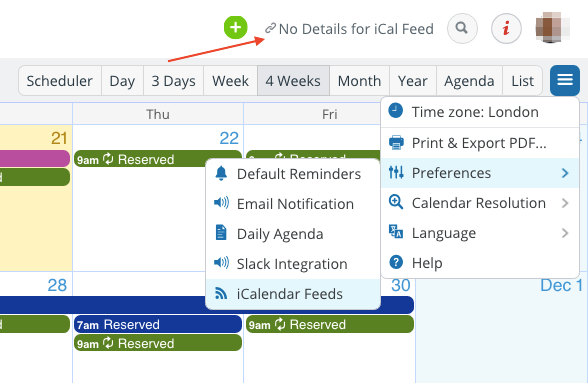Open the search magnifier icon
This screenshot has width=588, height=383.
coord(462,28)
